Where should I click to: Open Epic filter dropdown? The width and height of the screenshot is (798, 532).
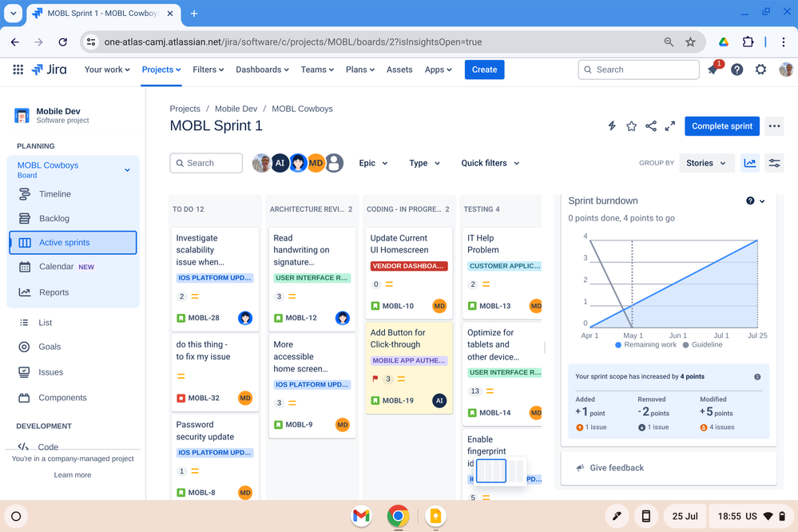click(373, 163)
